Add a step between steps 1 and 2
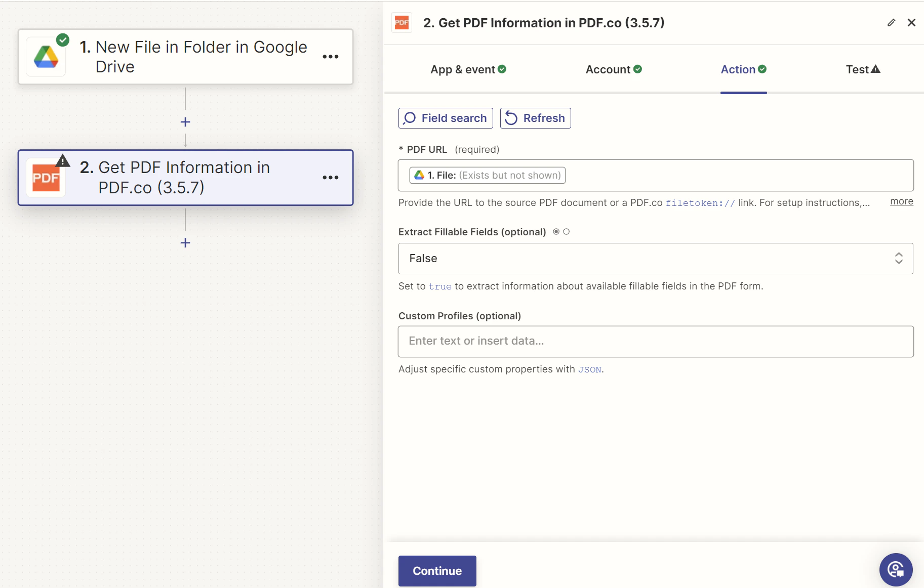The width and height of the screenshot is (924, 588). 185,122
